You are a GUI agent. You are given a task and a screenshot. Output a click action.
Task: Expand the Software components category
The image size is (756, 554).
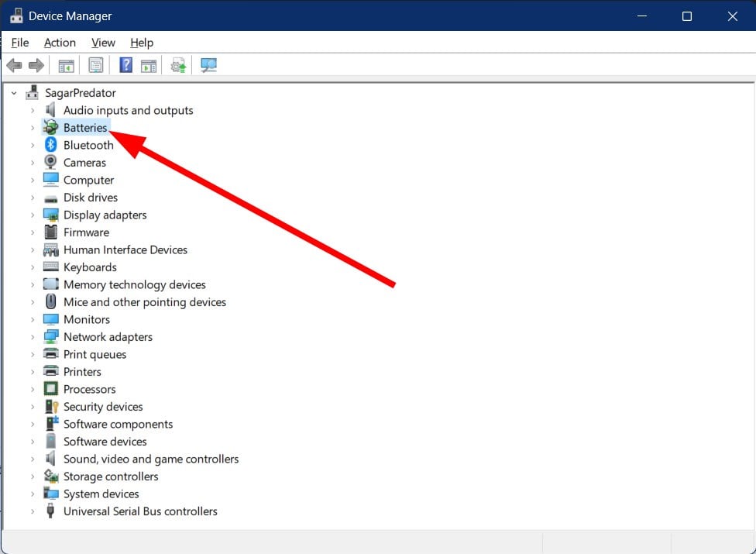(33, 425)
